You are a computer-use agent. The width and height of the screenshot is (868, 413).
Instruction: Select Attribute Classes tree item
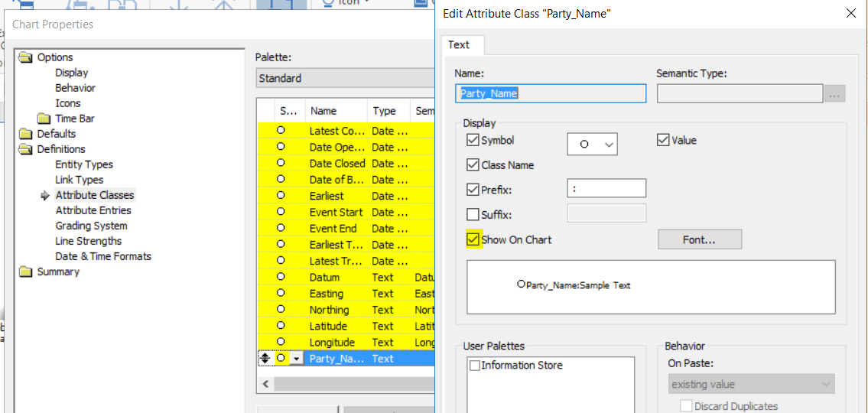(95, 195)
